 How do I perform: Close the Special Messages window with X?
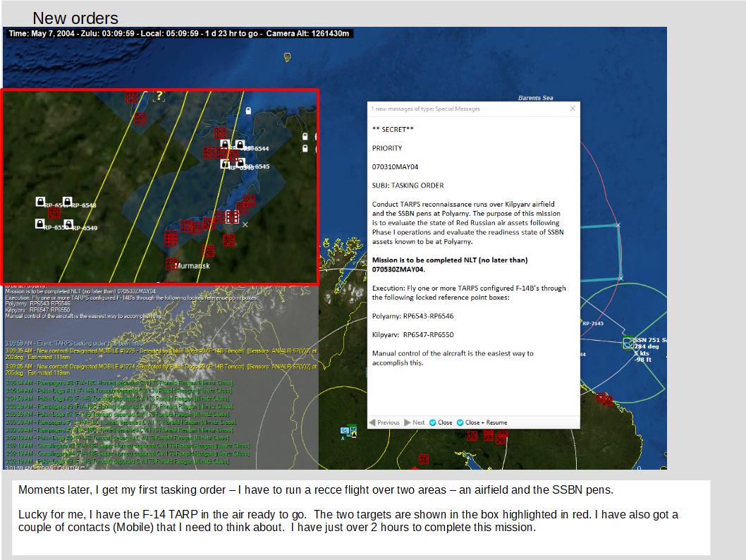coord(573,109)
